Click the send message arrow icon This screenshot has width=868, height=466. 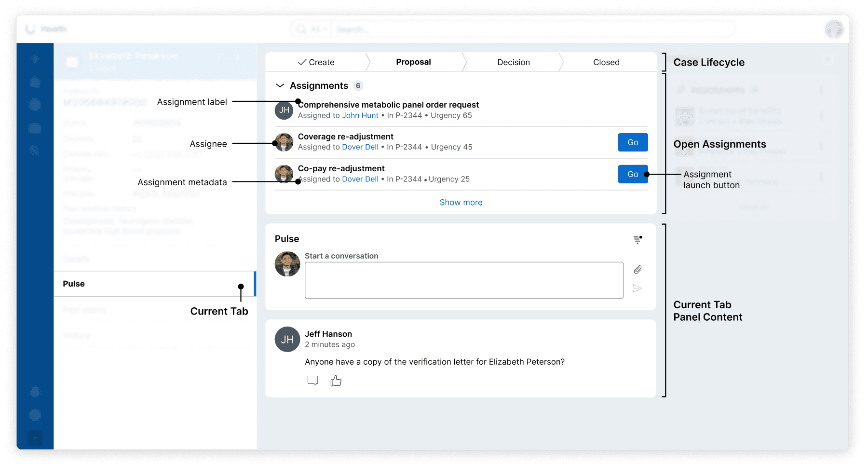[637, 288]
